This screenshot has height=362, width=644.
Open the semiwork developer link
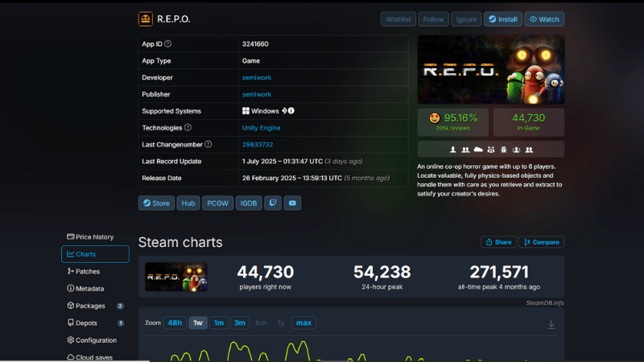pyautogui.click(x=257, y=77)
